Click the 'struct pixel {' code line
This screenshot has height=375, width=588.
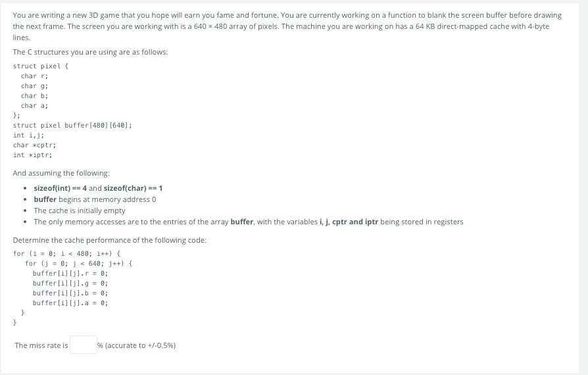point(41,66)
